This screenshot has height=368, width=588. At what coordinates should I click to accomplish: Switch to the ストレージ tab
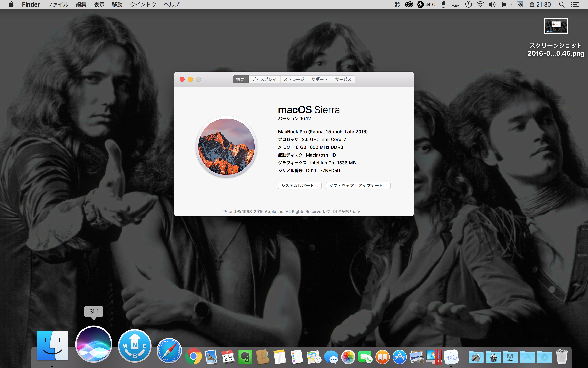(294, 79)
